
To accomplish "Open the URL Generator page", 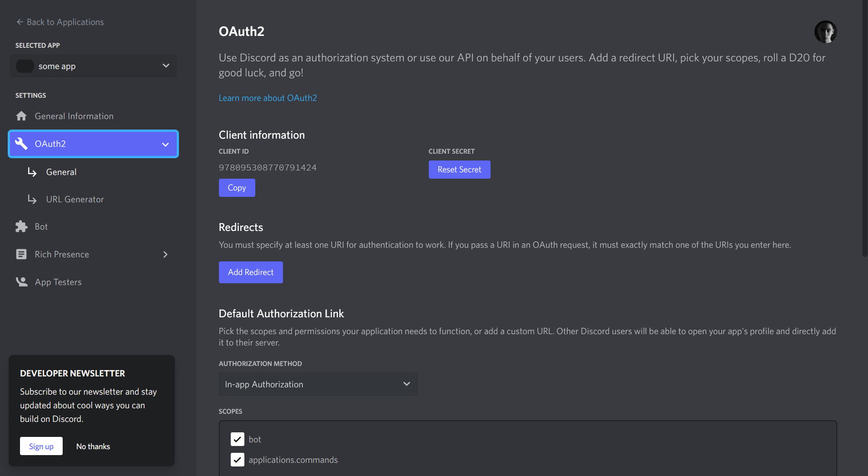I will [74, 199].
